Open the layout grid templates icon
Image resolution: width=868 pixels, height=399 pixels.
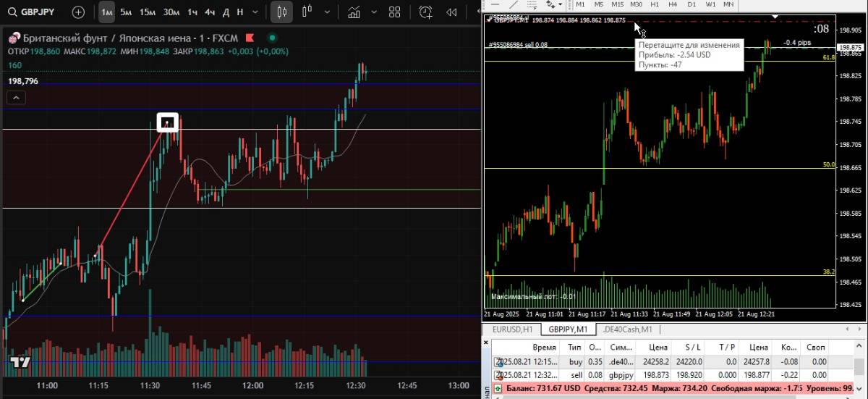point(394,12)
